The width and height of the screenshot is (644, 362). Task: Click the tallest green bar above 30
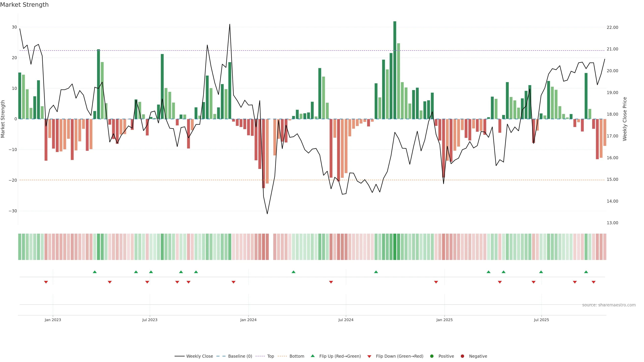(395, 70)
